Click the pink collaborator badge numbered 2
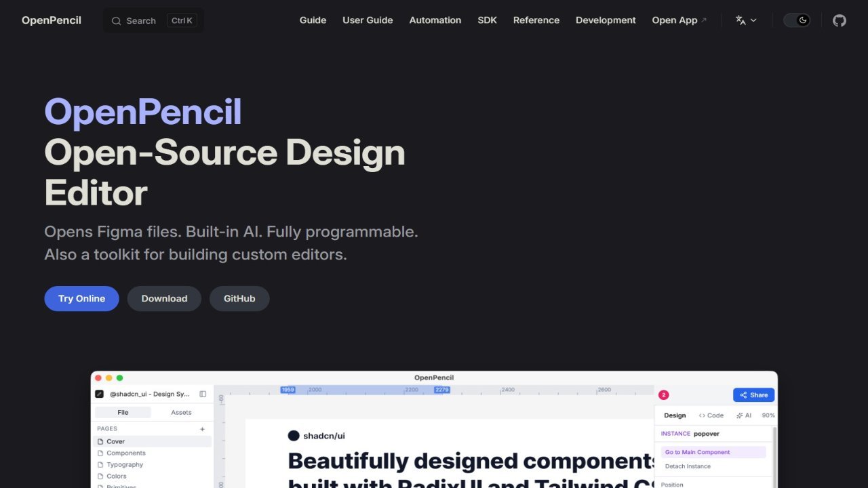Screen dimensions: 868x488 pos(663,395)
